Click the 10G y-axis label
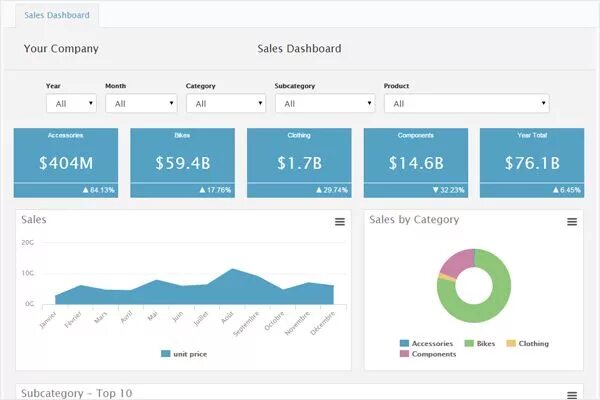Viewport: 600px width, 400px height. 28,273
